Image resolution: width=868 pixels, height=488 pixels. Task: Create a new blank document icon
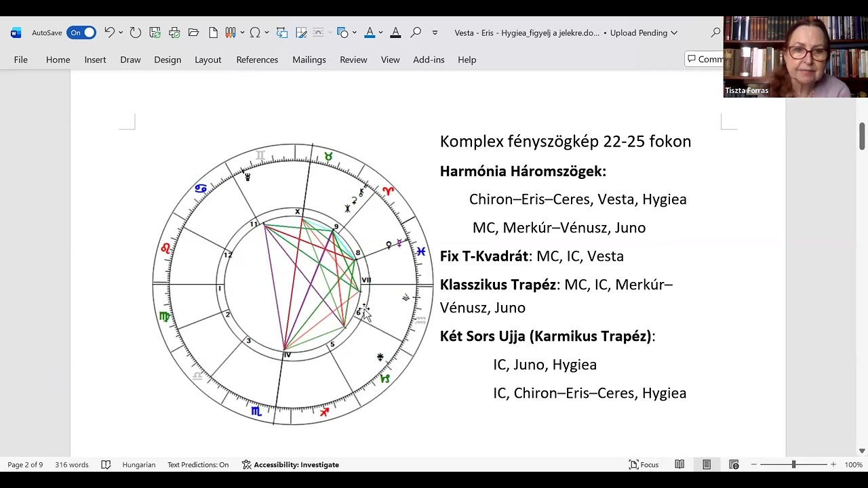point(213,33)
